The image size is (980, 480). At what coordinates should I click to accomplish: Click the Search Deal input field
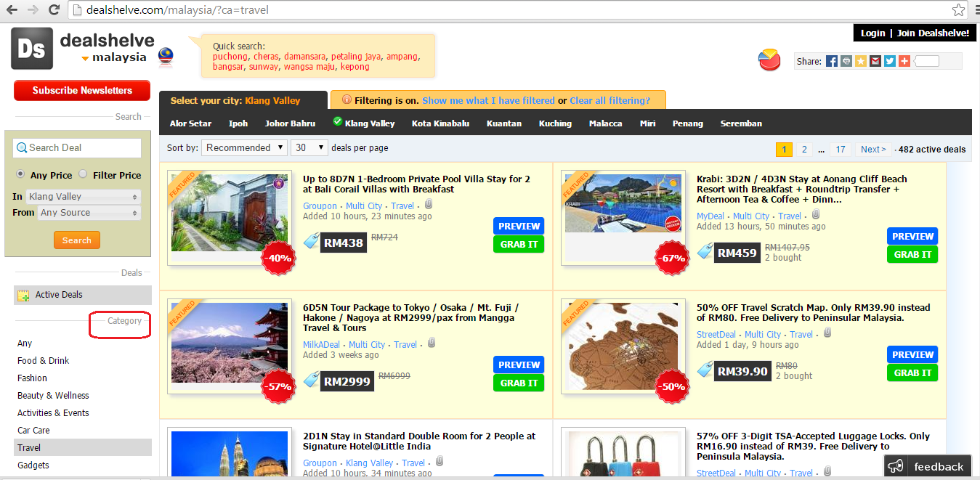click(x=77, y=147)
